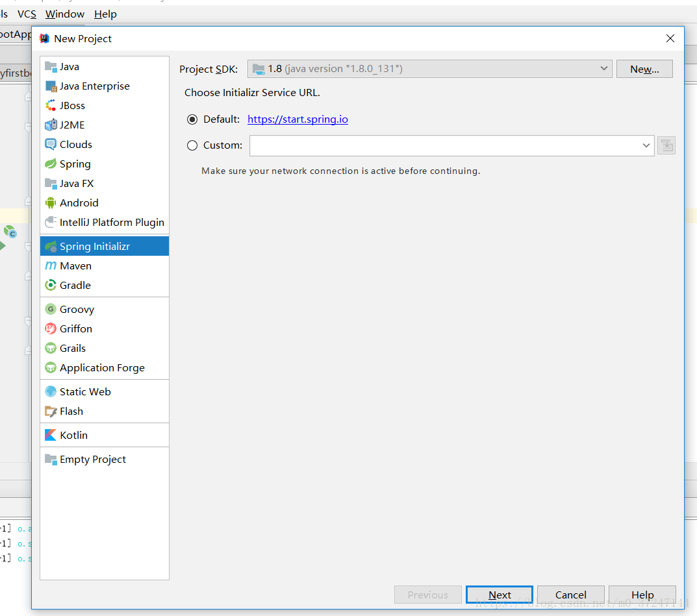
Task: Click the Grails icon
Action: [51, 348]
